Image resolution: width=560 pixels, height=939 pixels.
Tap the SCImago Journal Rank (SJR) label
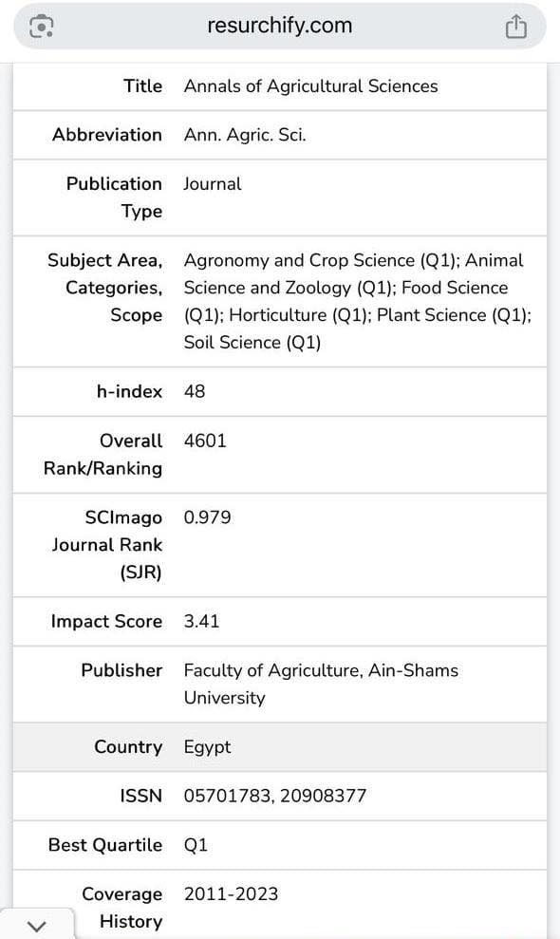106,545
